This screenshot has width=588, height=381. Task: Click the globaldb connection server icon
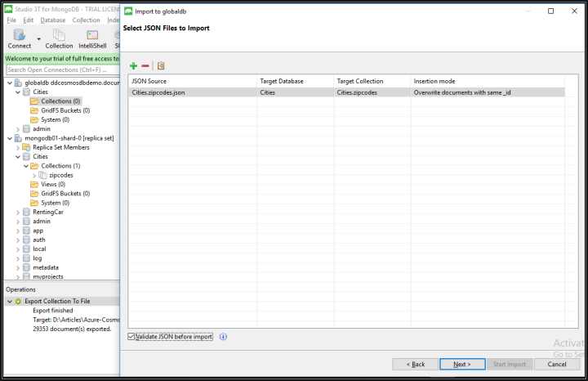[18, 83]
